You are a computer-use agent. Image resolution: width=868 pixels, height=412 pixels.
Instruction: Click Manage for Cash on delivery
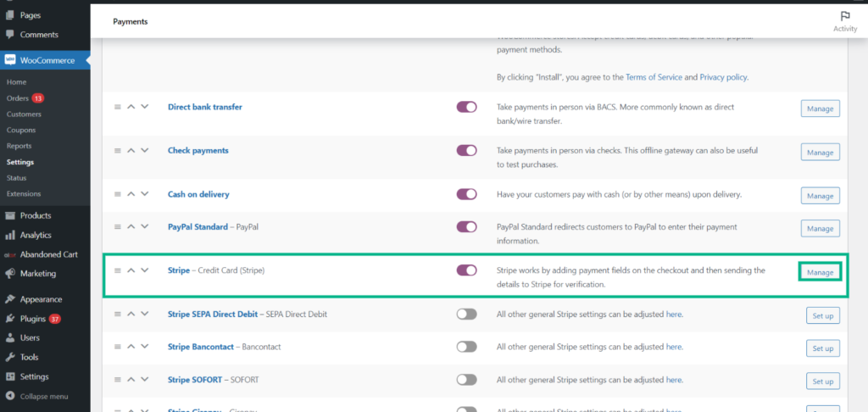tap(820, 196)
